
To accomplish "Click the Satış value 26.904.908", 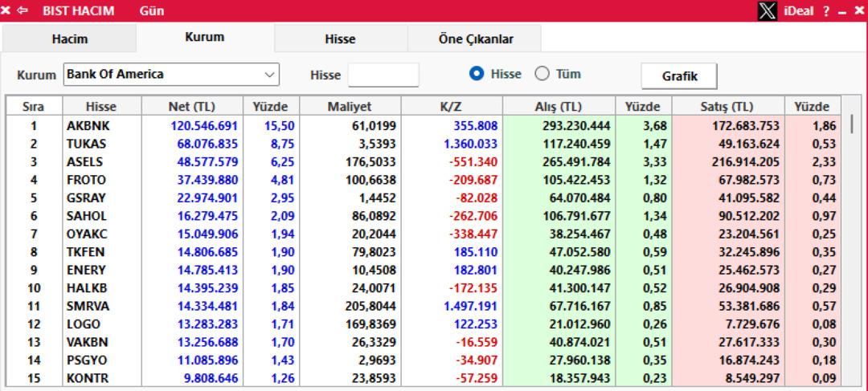I will pyautogui.click(x=750, y=288).
